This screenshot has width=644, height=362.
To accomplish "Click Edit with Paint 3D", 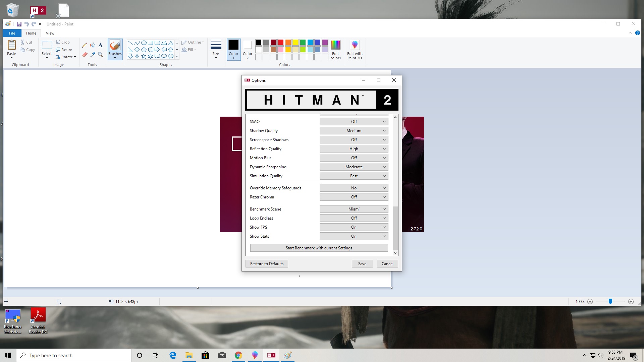I will coord(355,50).
